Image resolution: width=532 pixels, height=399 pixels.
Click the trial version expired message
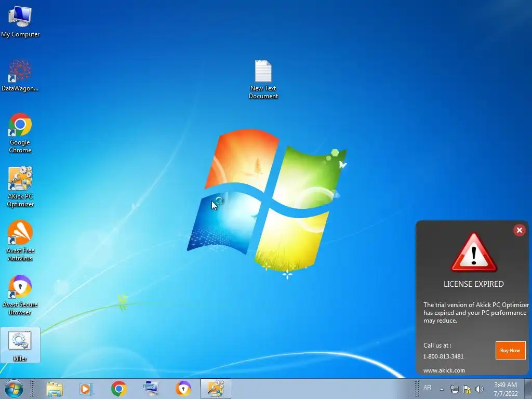click(476, 312)
